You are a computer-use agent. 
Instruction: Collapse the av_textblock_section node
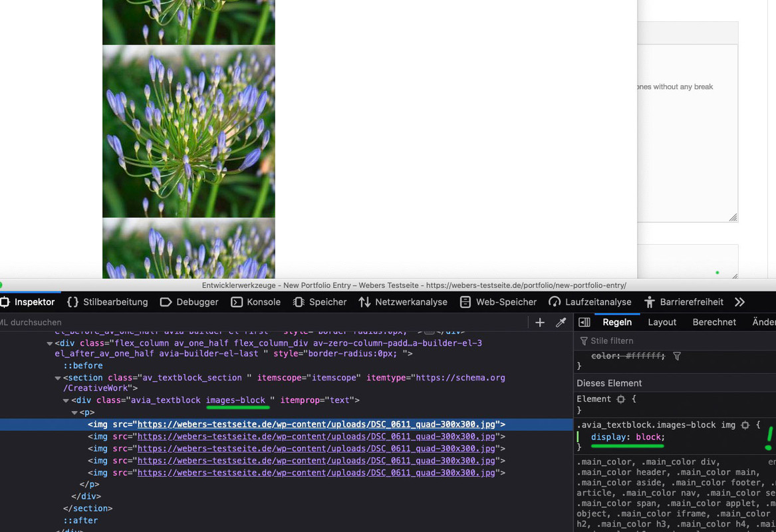click(57, 378)
